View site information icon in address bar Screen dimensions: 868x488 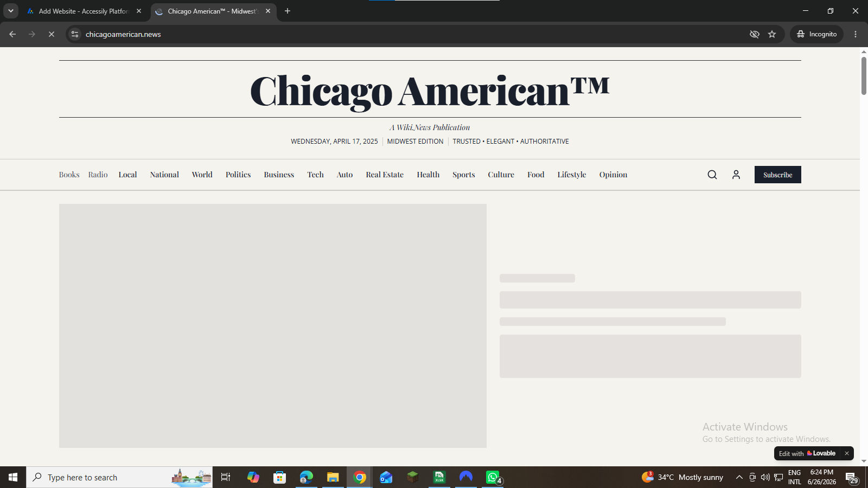click(75, 34)
